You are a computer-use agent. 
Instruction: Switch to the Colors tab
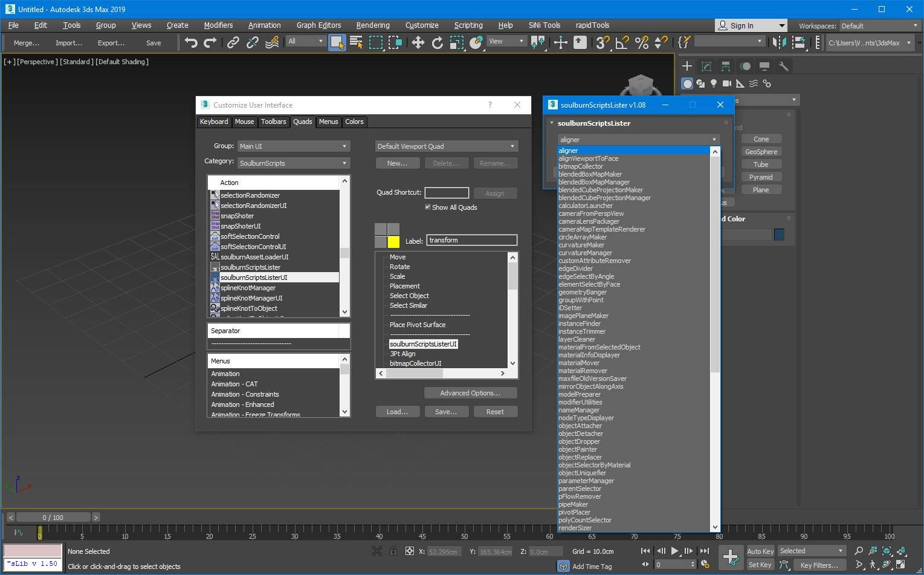354,122
